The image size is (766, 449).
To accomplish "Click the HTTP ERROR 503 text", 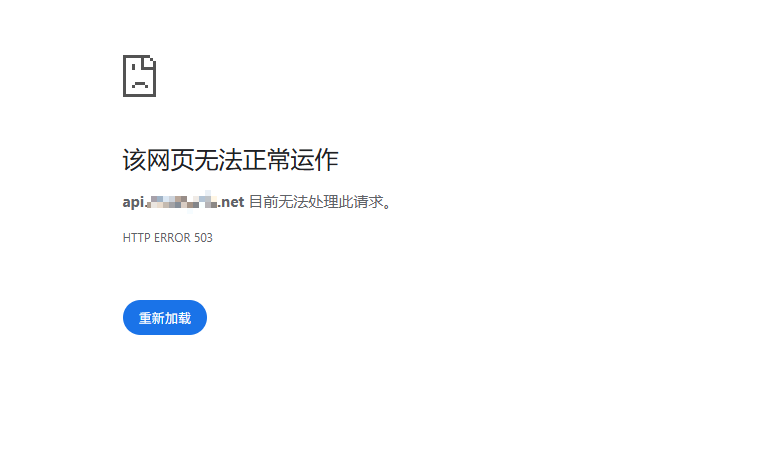I will [168, 238].
